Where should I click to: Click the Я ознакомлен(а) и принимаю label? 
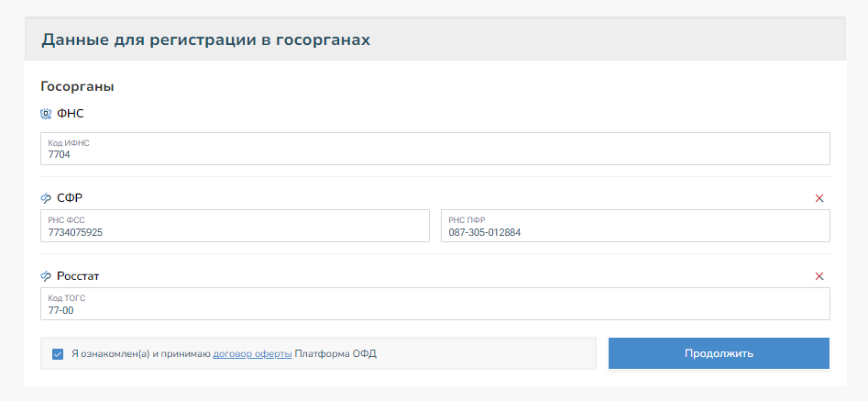point(140,353)
